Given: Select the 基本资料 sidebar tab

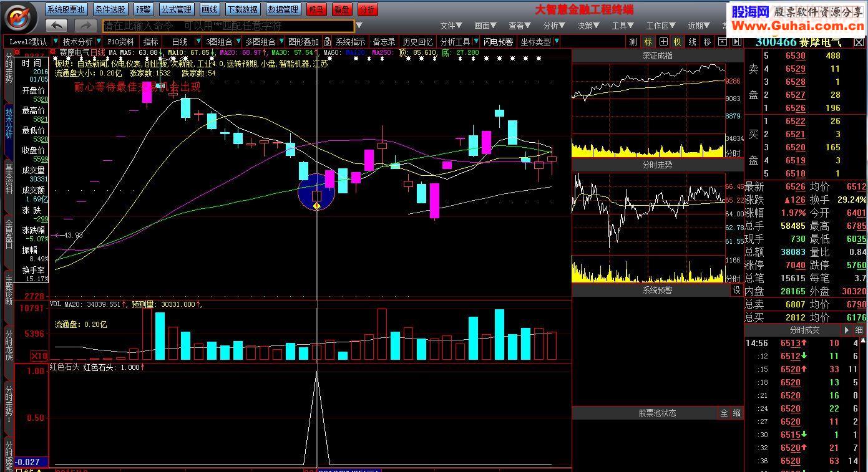Looking at the screenshot, I should coord(9,179).
